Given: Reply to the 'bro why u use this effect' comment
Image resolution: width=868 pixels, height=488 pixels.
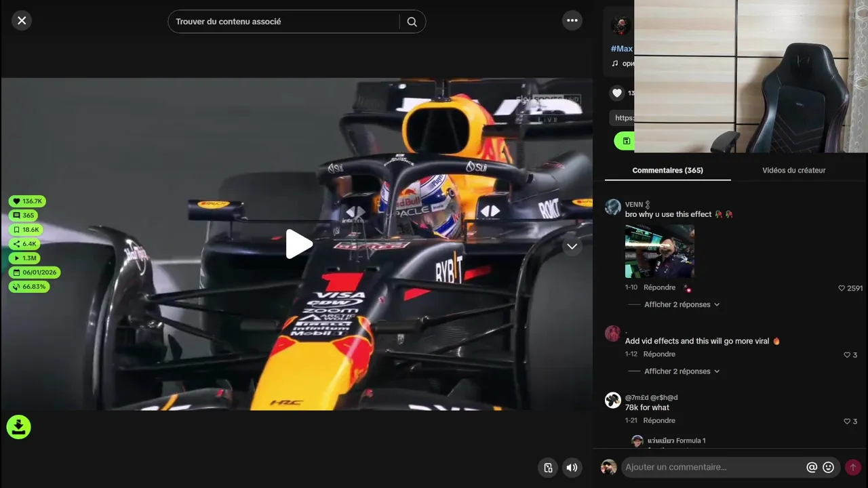Looking at the screenshot, I should 659,287.
